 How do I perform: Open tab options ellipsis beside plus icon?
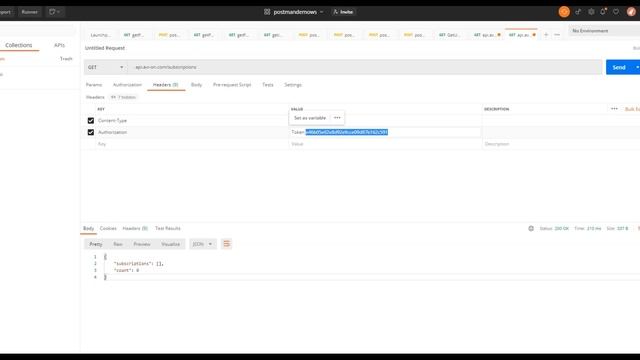click(557, 35)
